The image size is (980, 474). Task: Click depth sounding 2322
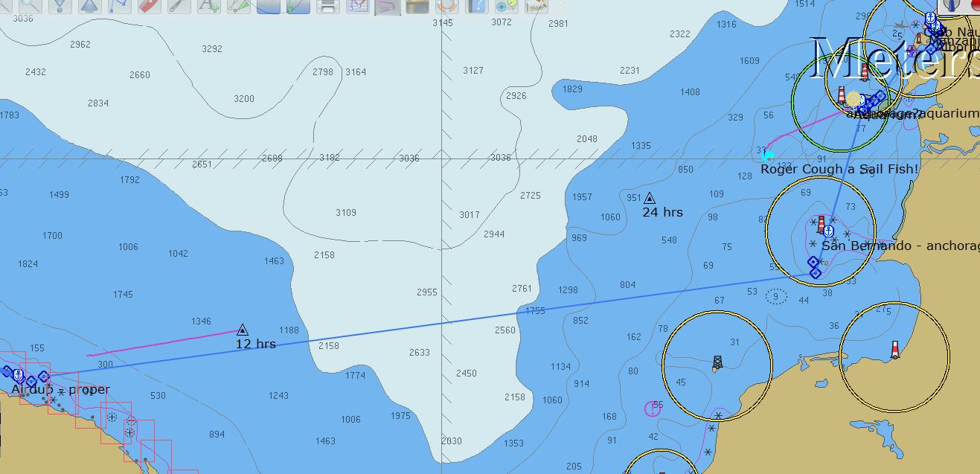[x=680, y=33]
